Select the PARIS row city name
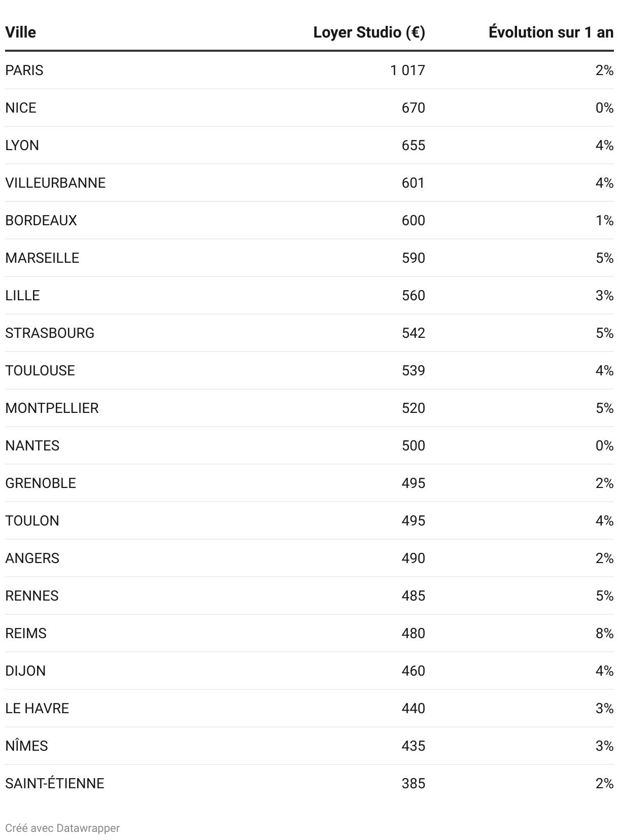619x840 pixels. point(24,70)
